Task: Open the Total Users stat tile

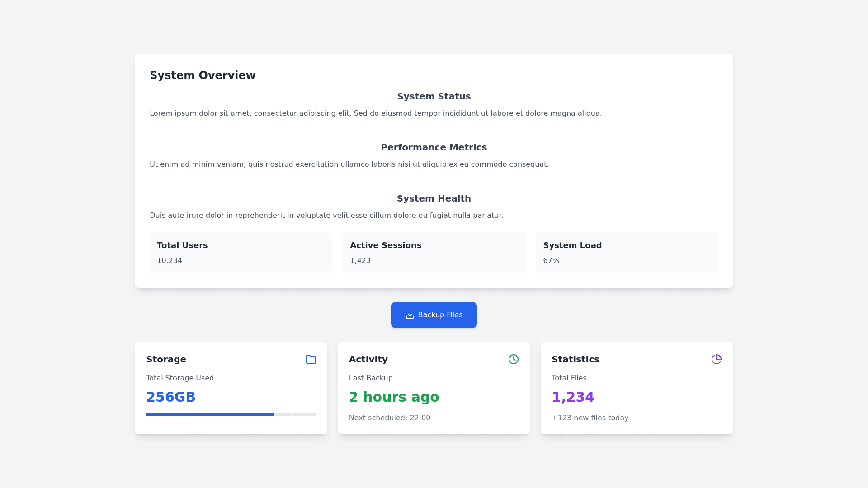Action: pyautogui.click(x=241, y=253)
